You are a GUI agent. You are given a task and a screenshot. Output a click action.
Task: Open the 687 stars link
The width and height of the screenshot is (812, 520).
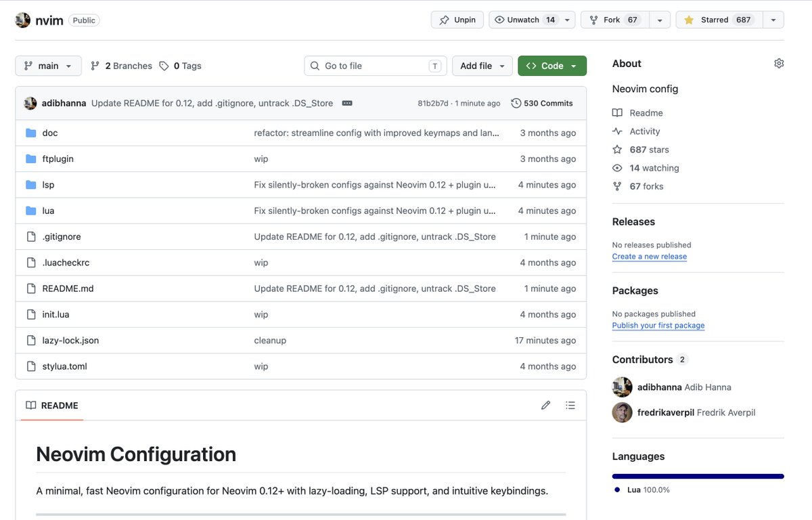(x=641, y=150)
